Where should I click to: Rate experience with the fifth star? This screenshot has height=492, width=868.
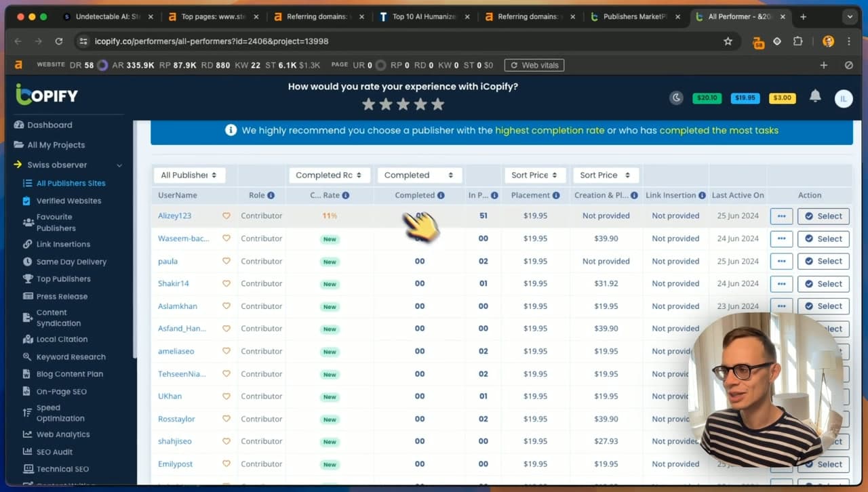tap(437, 104)
